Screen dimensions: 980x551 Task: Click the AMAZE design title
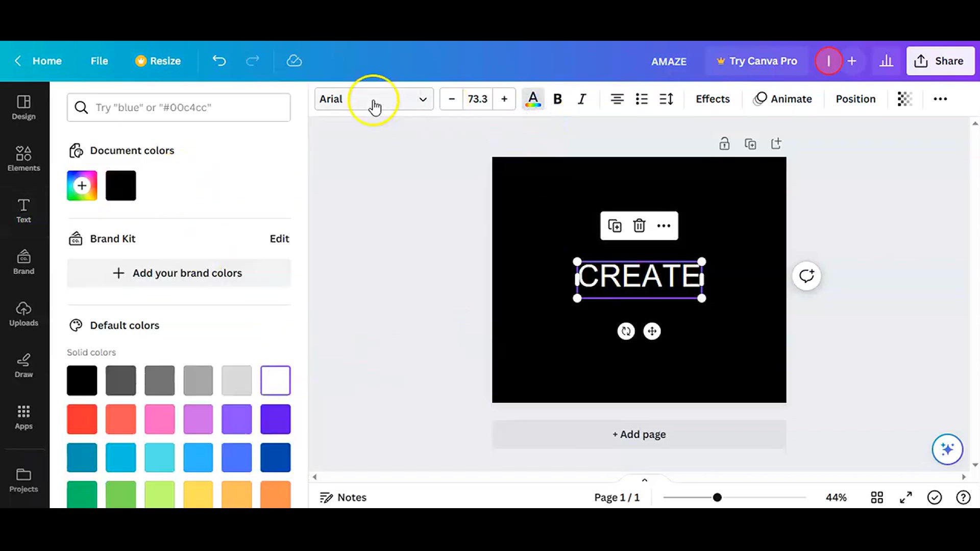click(669, 61)
